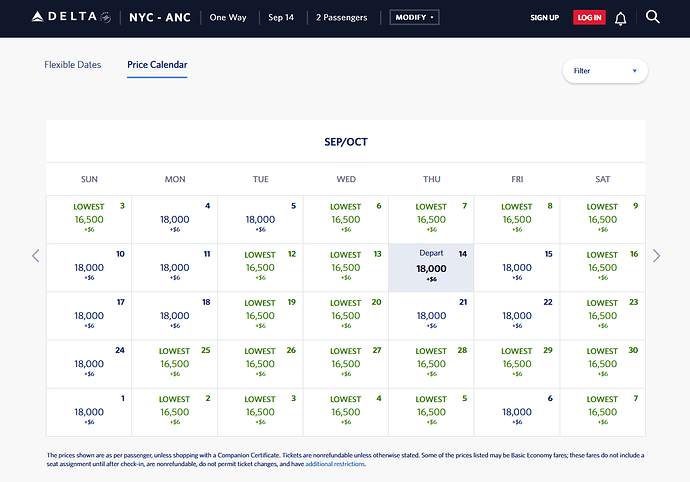The height and width of the screenshot is (482, 690).
Task: Select Sep 22 fare cell
Action: [x=517, y=316]
